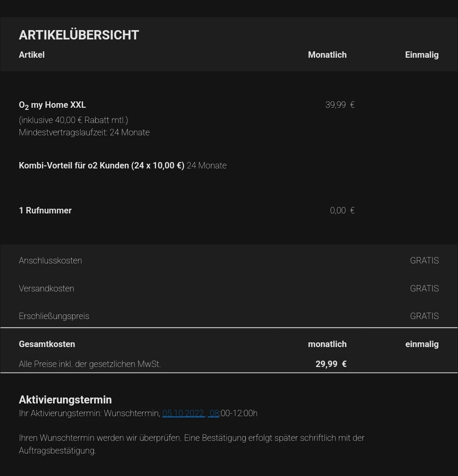Image resolution: width=458 pixels, height=476 pixels.
Task: Click the Monatlich column header
Action: (327, 55)
